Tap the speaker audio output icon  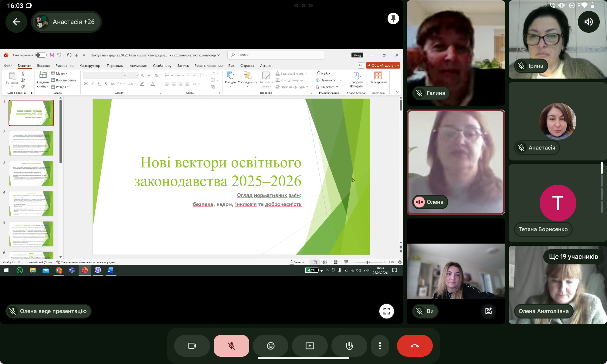[588, 22]
